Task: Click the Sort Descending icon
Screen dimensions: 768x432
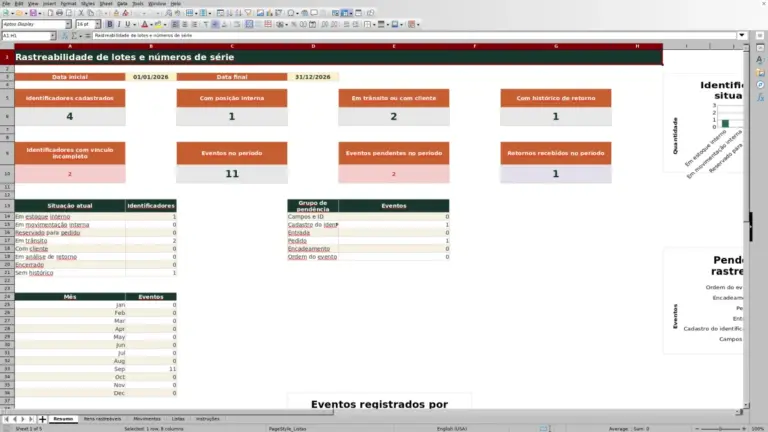Action: click(x=239, y=13)
